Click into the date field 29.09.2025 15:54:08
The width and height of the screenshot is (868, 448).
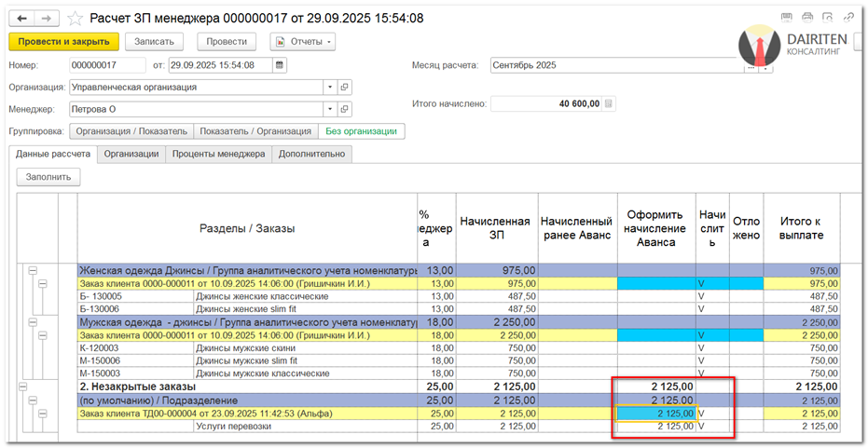220,65
